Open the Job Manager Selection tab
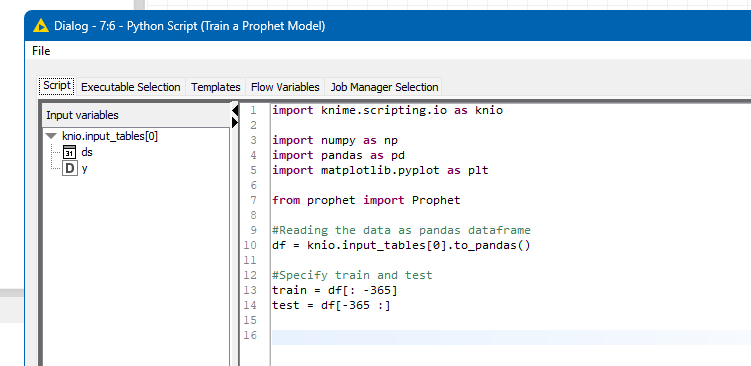751x366 pixels. [x=384, y=87]
